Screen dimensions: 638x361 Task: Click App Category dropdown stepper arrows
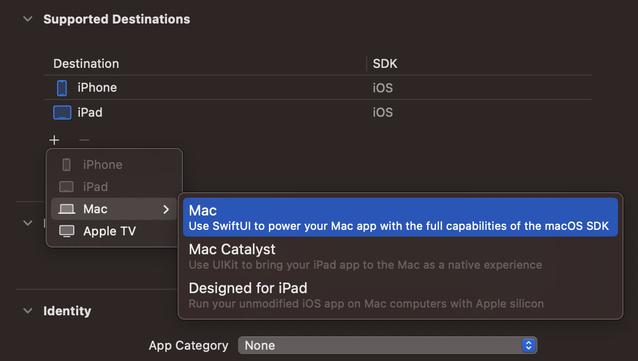click(x=529, y=346)
